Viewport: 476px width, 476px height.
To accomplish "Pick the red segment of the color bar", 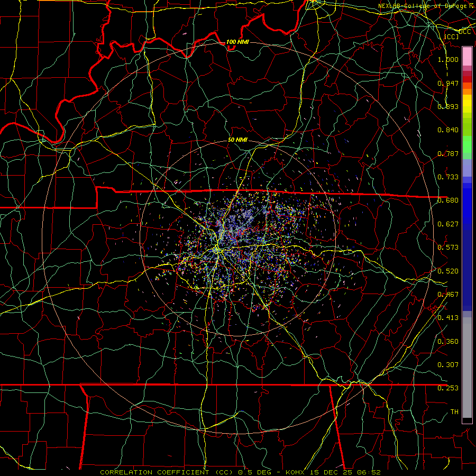I will click(467, 79).
